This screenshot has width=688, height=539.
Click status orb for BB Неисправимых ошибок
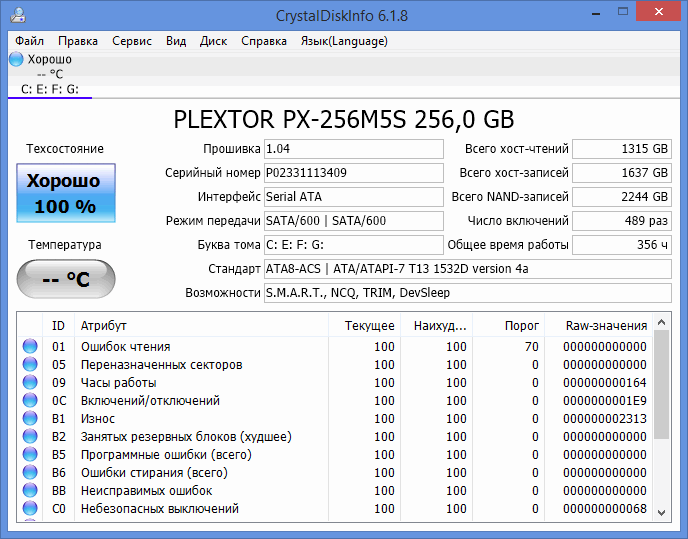pyautogui.click(x=30, y=490)
